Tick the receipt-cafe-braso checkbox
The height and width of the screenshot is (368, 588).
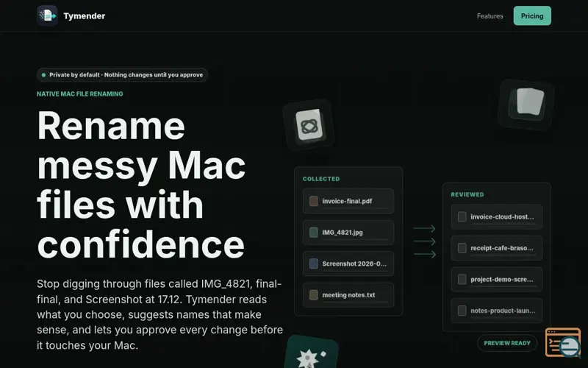462,248
